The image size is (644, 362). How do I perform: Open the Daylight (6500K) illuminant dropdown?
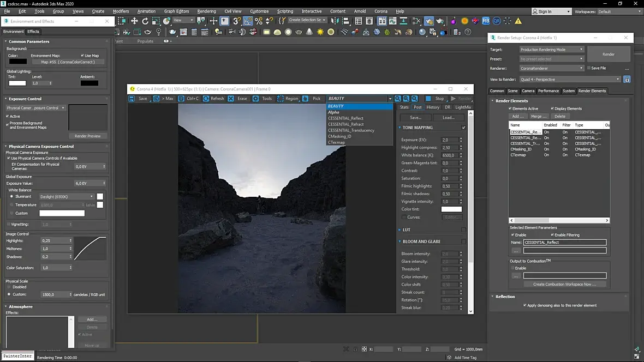(67, 196)
